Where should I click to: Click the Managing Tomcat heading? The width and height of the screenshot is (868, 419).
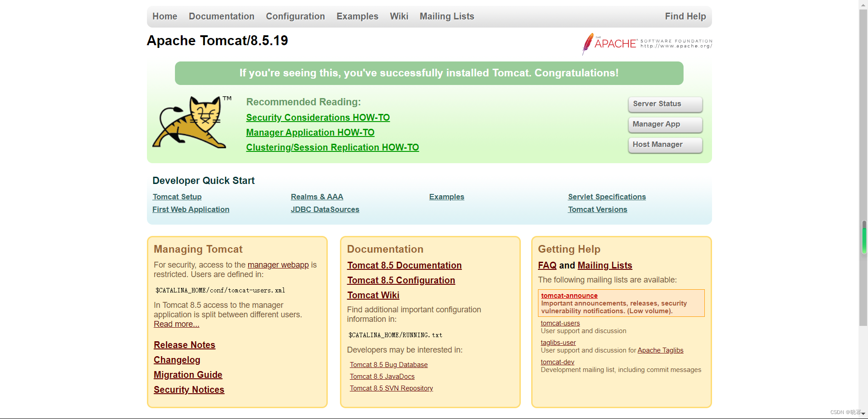click(198, 249)
